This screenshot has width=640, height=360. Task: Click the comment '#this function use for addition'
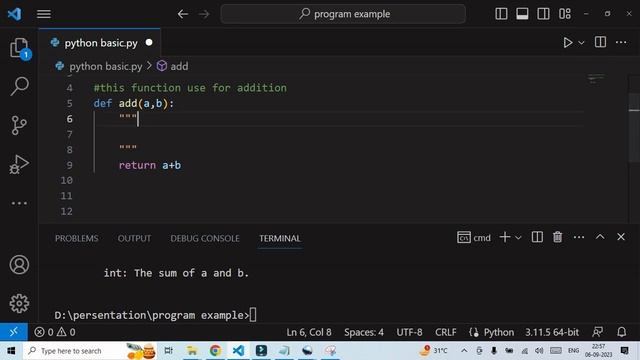pos(190,88)
